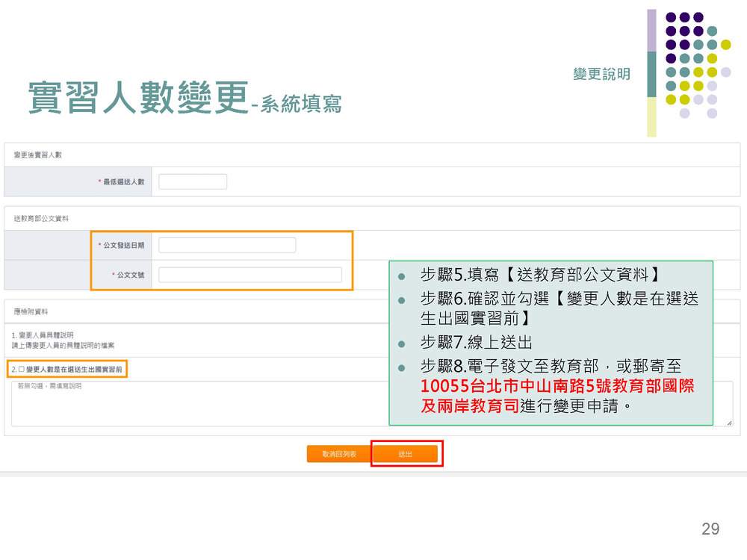Image resolution: width=747 pixels, height=560 pixels.
Task: Click the page number 29
Action: [710, 529]
